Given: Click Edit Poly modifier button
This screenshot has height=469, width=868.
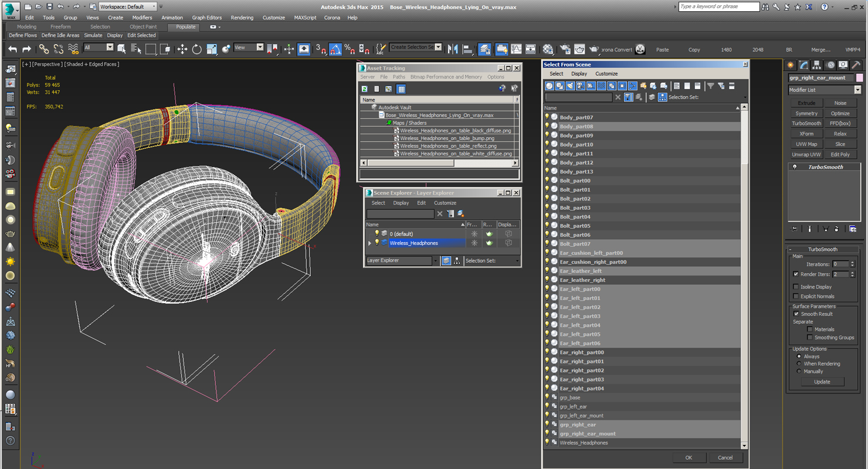Looking at the screenshot, I should pyautogui.click(x=840, y=155).
